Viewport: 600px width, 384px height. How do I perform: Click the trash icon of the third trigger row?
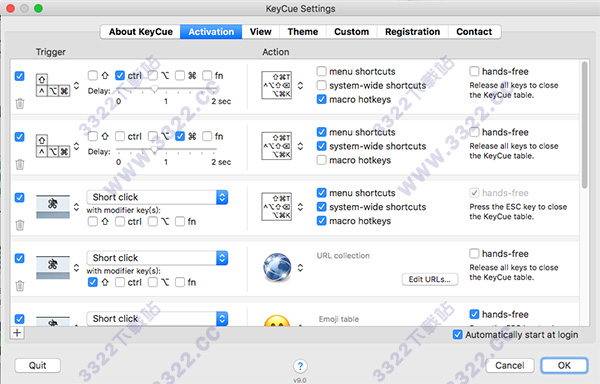(x=20, y=225)
